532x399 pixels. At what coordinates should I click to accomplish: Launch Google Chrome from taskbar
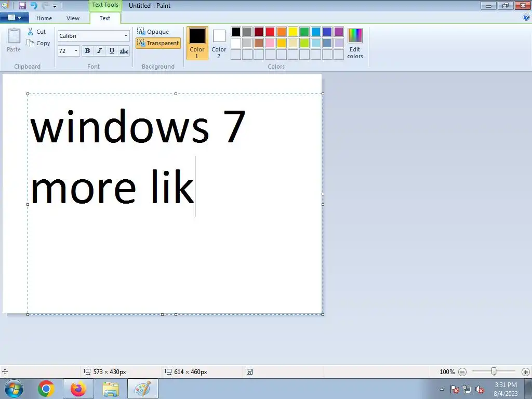[x=46, y=389]
